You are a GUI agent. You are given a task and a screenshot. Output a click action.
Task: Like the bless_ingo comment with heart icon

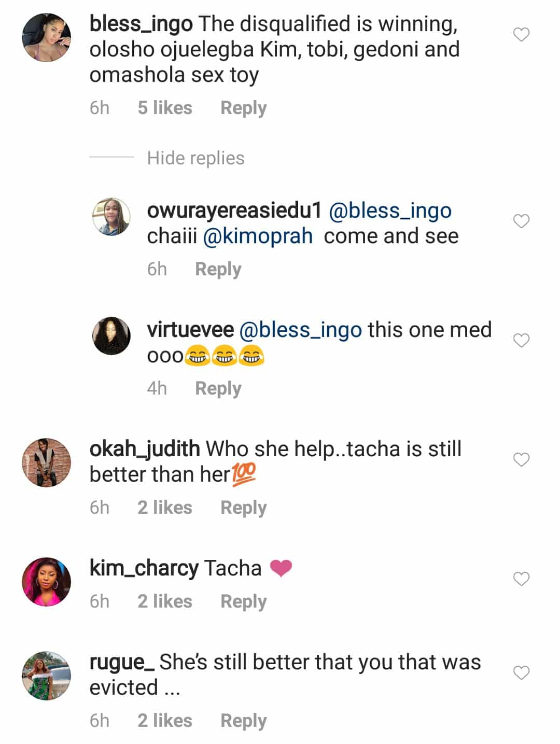coord(521,35)
